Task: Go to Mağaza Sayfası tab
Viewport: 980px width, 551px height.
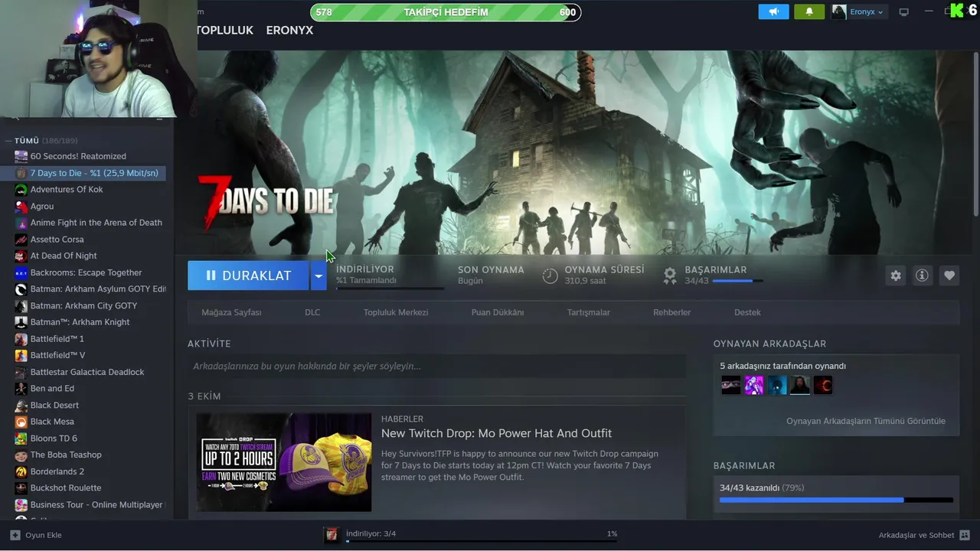Action: (x=231, y=312)
